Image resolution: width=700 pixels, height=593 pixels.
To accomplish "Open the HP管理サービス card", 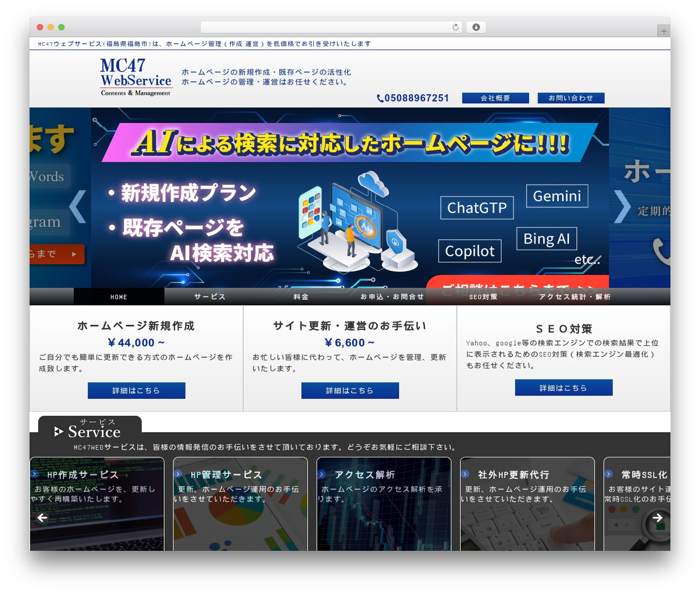I will click(x=241, y=504).
